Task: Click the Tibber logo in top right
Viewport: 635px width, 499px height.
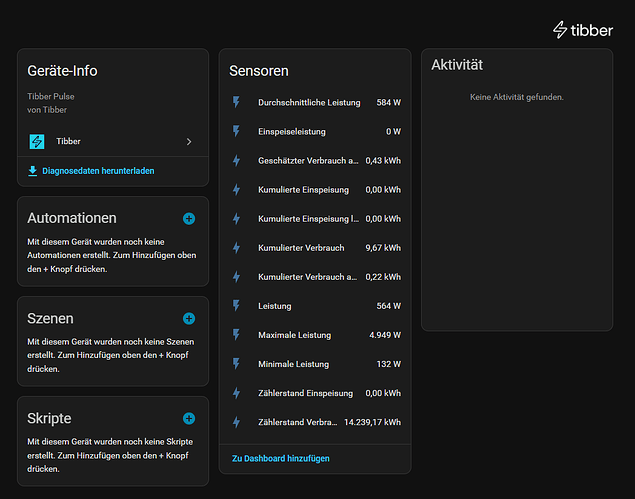Action: (583, 30)
